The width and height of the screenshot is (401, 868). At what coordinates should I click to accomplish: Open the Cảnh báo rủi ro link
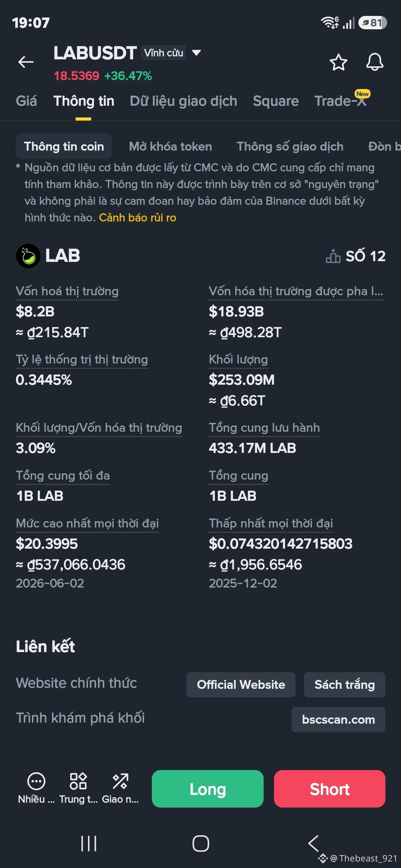pos(137,217)
